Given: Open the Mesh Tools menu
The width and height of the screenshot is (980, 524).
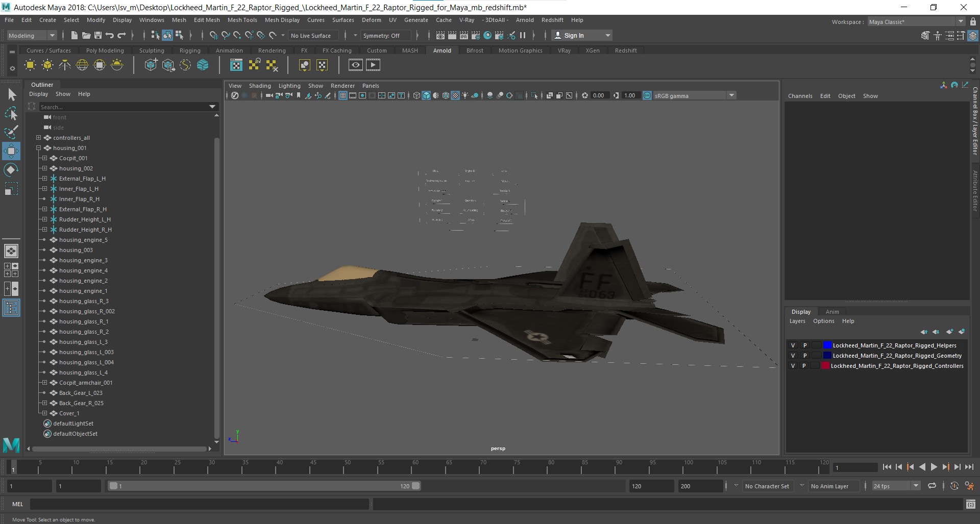Looking at the screenshot, I should click(242, 20).
